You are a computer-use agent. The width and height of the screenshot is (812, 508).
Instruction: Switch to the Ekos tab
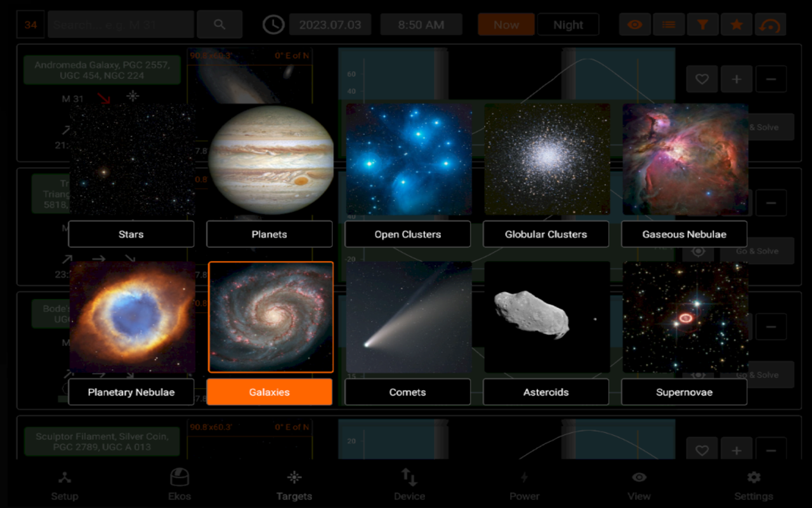click(180, 485)
